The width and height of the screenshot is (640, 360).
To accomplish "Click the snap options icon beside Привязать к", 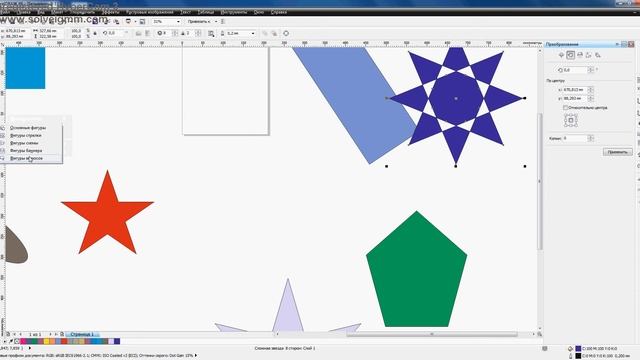I will (x=222, y=21).
